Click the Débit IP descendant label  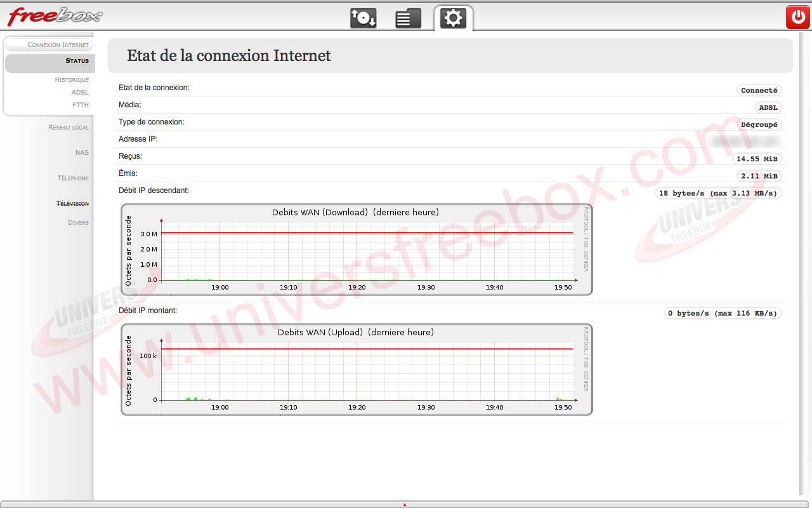(154, 190)
